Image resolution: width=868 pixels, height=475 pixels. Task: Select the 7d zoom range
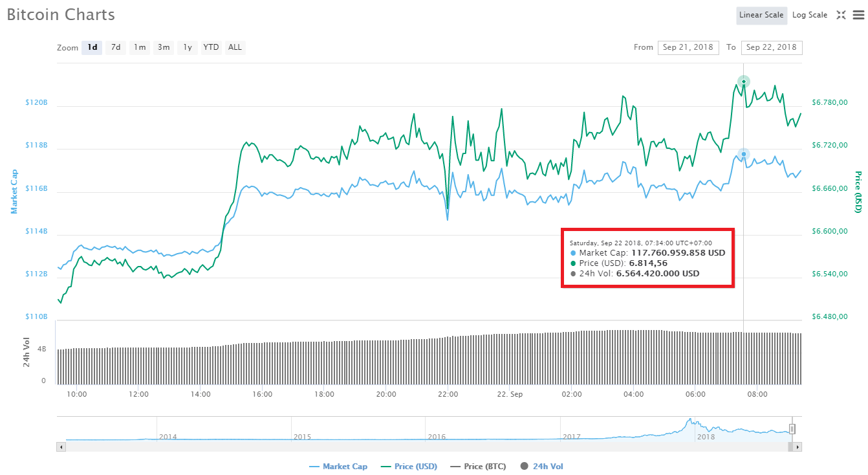116,47
